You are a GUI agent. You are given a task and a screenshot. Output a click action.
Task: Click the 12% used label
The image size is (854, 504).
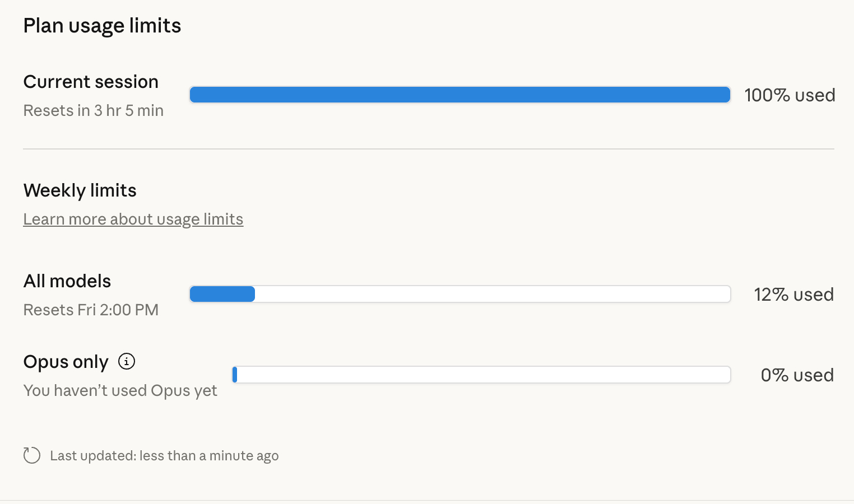point(793,295)
